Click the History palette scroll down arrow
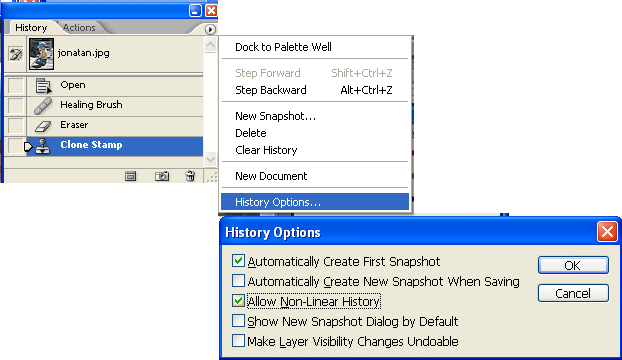622x360 pixels. (x=210, y=159)
